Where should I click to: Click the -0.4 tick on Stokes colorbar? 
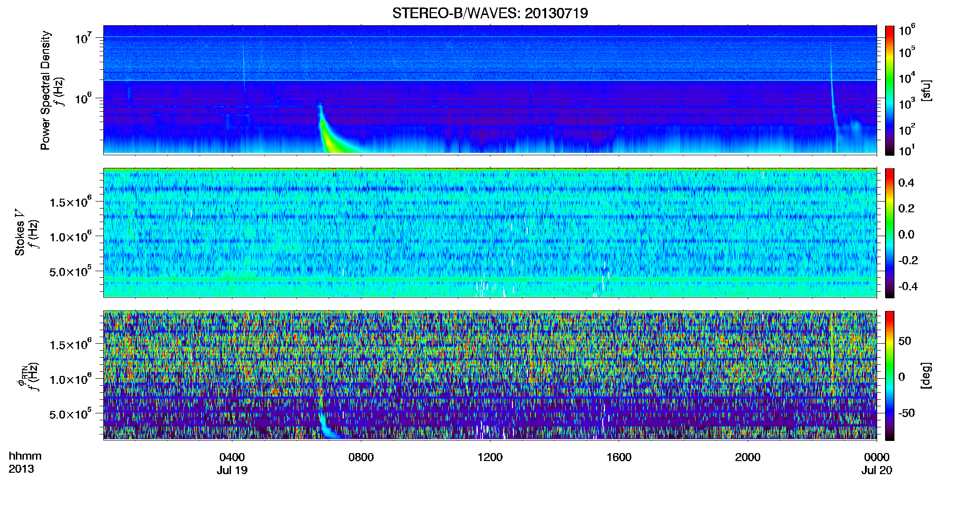tap(908, 286)
